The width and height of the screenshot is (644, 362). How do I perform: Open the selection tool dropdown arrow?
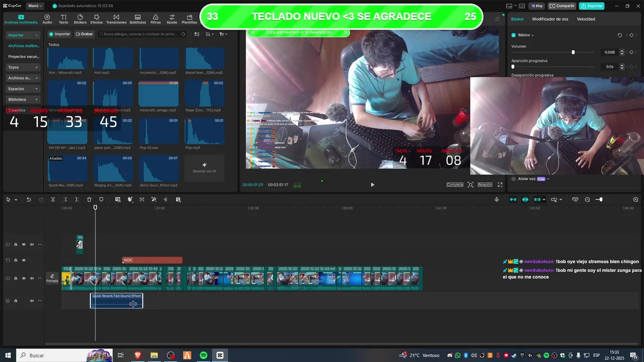click(16, 200)
